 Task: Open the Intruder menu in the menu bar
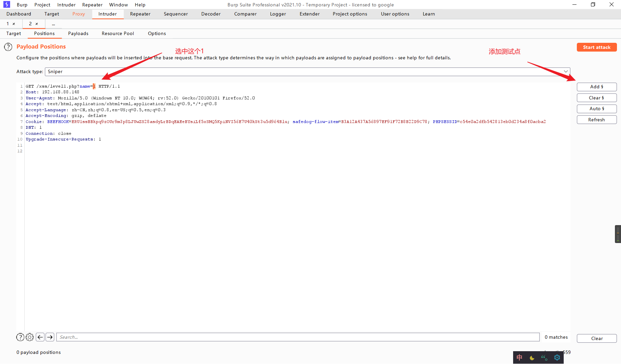[66, 4]
